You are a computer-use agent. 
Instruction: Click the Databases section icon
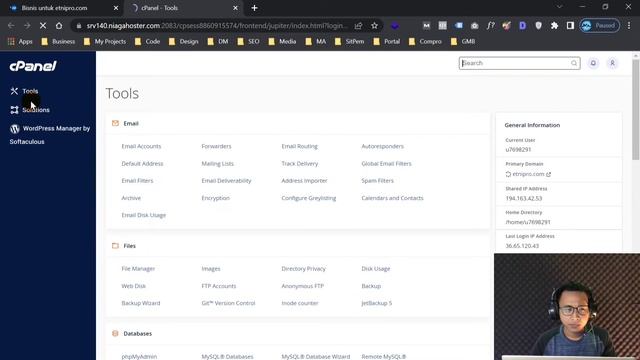click(x=115, y=333)
